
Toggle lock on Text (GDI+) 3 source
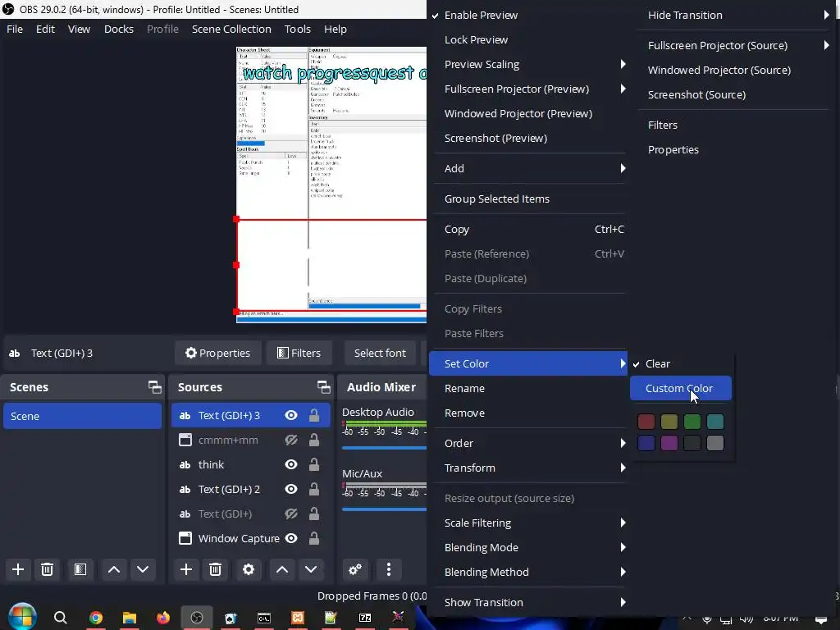point(314,416)
